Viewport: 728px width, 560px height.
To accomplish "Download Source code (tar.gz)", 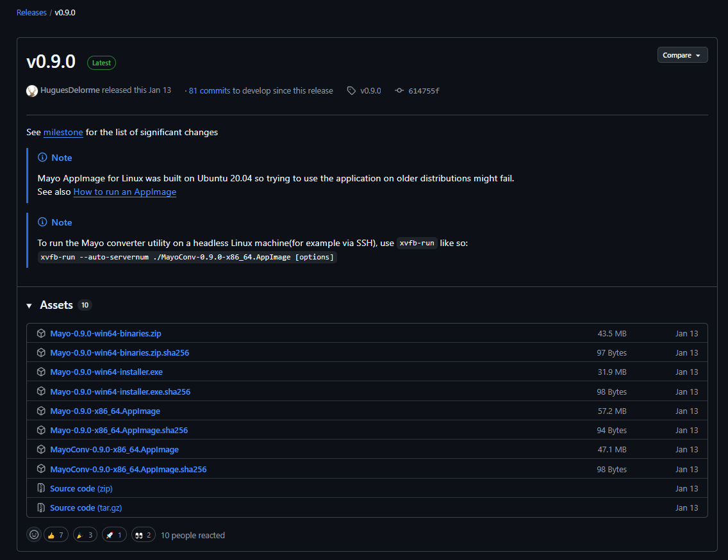I will (86, 508).
